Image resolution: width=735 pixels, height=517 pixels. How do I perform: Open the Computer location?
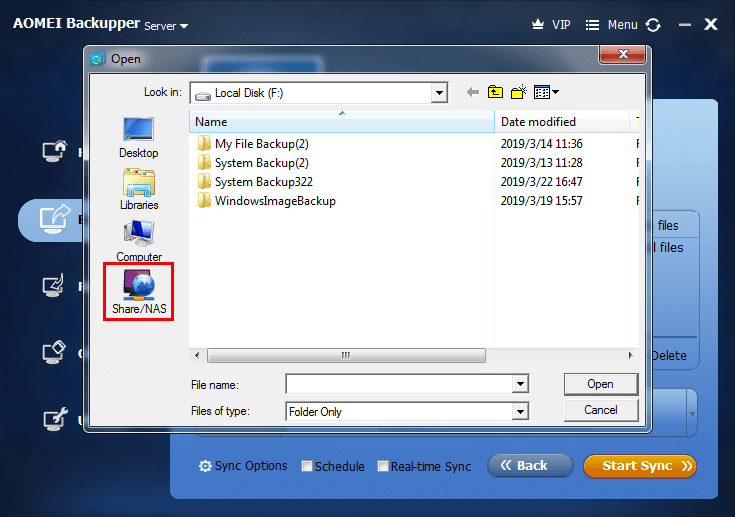(x=139, y=241)
